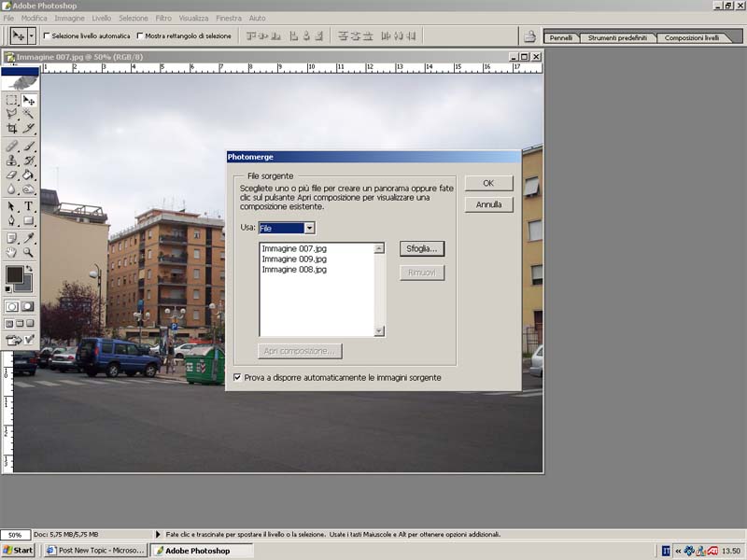Select the Rectangular Marquee tool
747x560 pixels.
(x=12, y=100)
